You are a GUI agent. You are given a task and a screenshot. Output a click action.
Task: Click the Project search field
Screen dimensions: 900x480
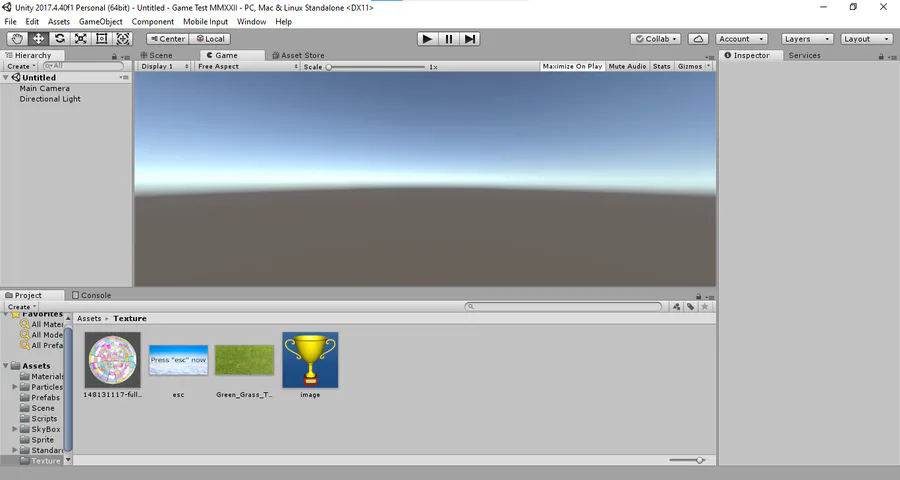[563, 307]
